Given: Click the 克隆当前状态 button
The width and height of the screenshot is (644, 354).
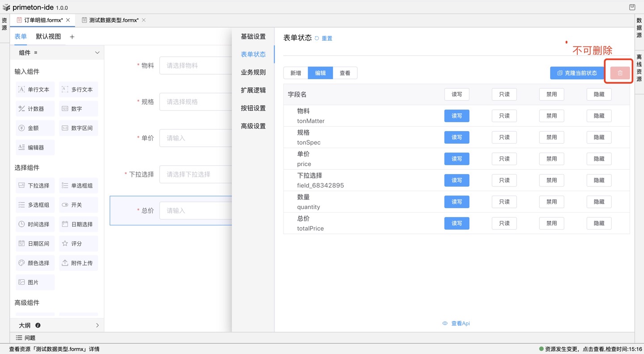Looking at the screenshot, I should [x=577, y=73].
